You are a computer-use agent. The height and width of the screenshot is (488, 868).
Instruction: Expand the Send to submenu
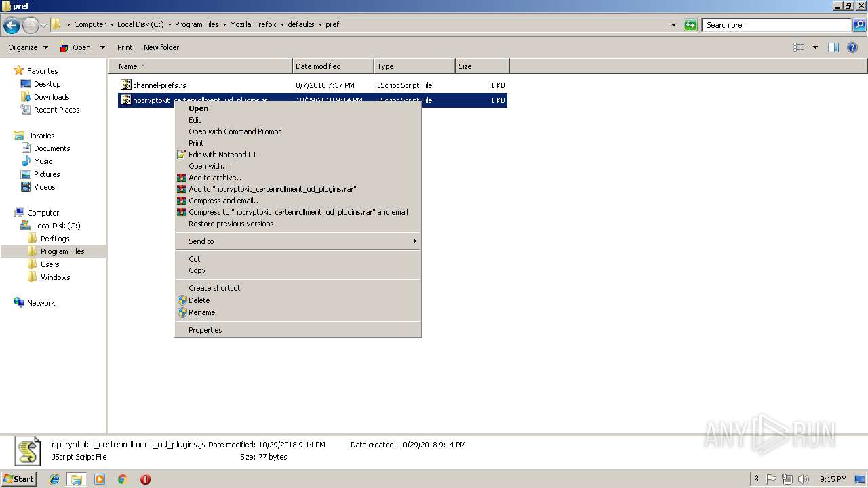(x=298, y=241)
